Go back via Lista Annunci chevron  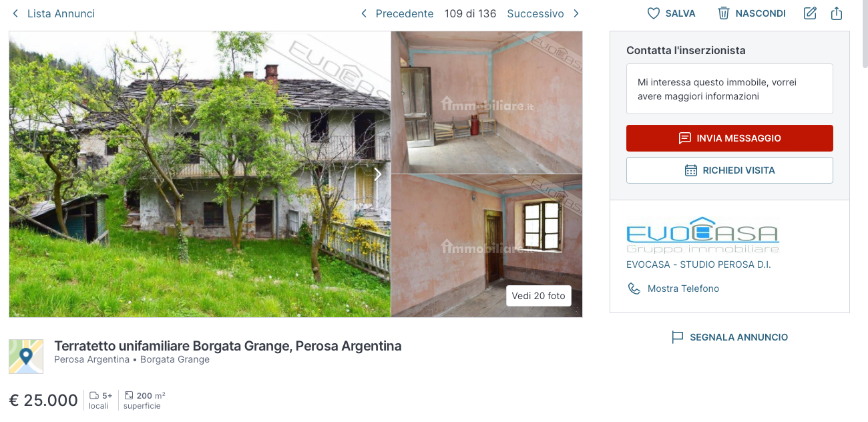click(15, 13)
